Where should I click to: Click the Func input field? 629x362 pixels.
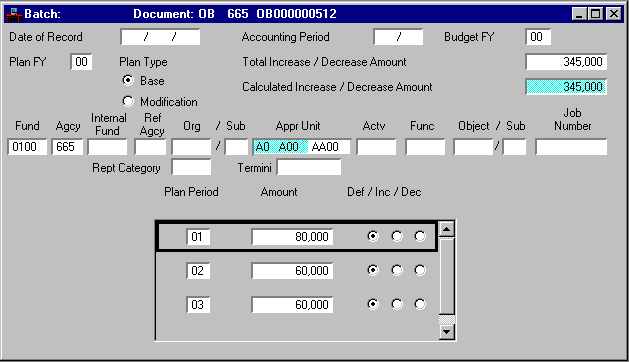point(425,147)
